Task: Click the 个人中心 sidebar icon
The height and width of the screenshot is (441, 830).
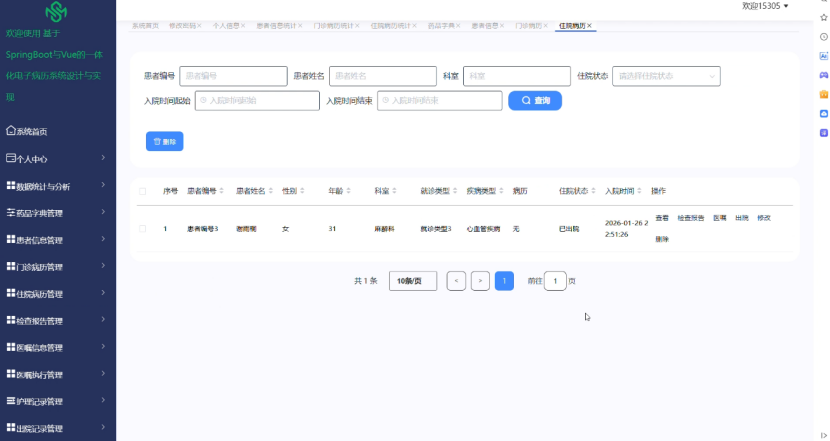Action: (11, 158)
